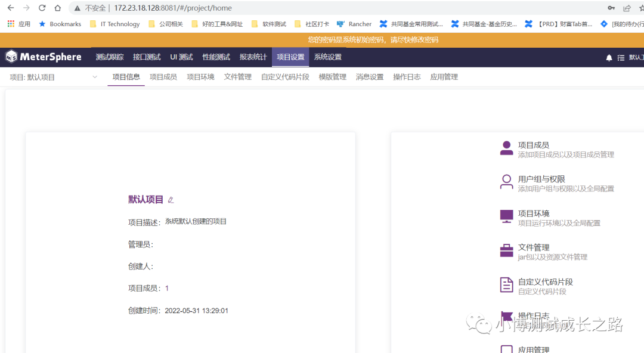Open notifications bell icon
Screen dimensions: 644x353
point(609,57)
